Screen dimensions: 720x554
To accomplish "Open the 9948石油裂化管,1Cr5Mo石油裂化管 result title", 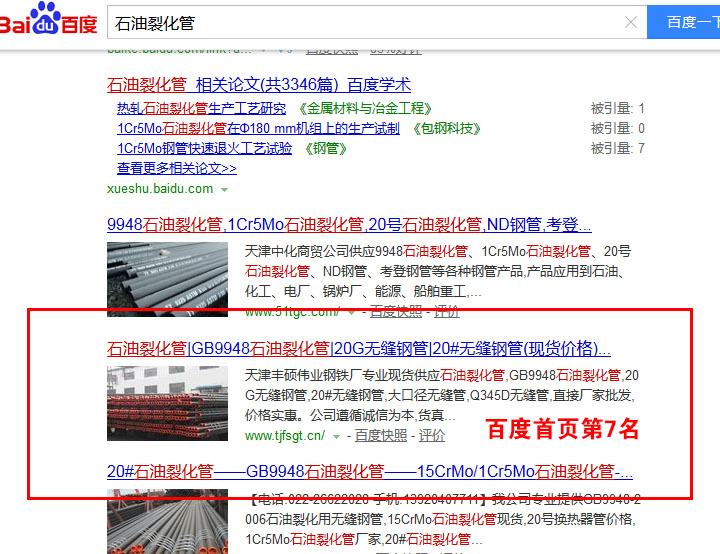I will click(x=348, y=224).
